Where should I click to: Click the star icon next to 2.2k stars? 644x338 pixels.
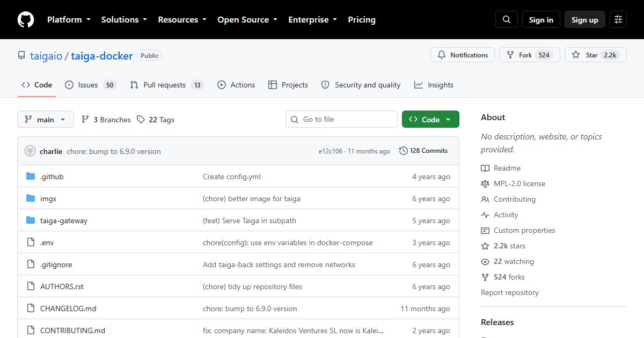pyautogui.click(x=485, y=246)
